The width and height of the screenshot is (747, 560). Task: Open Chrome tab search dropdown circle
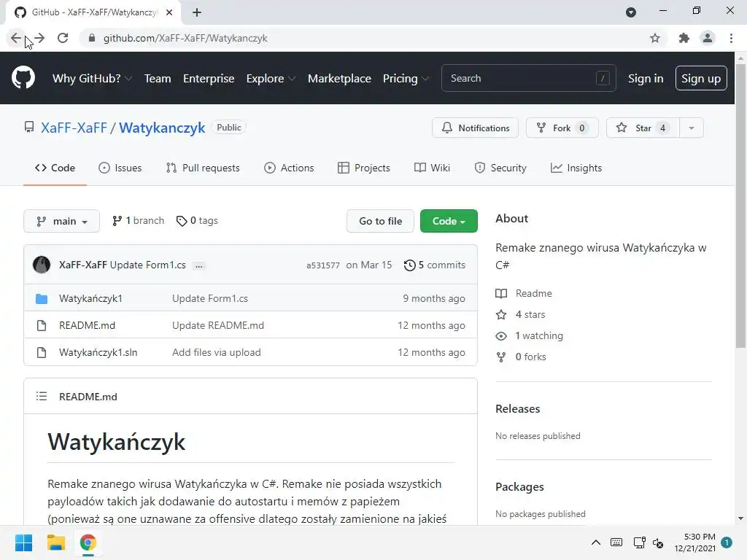pos(631,12)
